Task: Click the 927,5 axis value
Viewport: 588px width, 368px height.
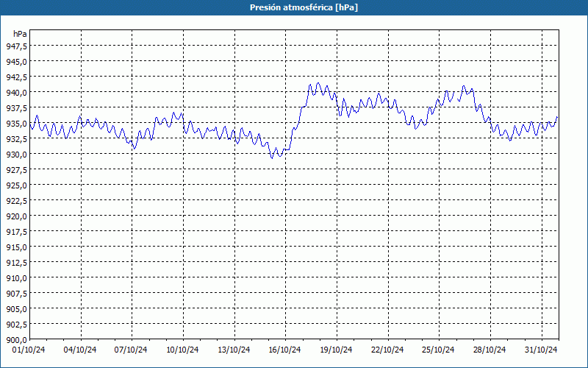Action: [16, 170]
